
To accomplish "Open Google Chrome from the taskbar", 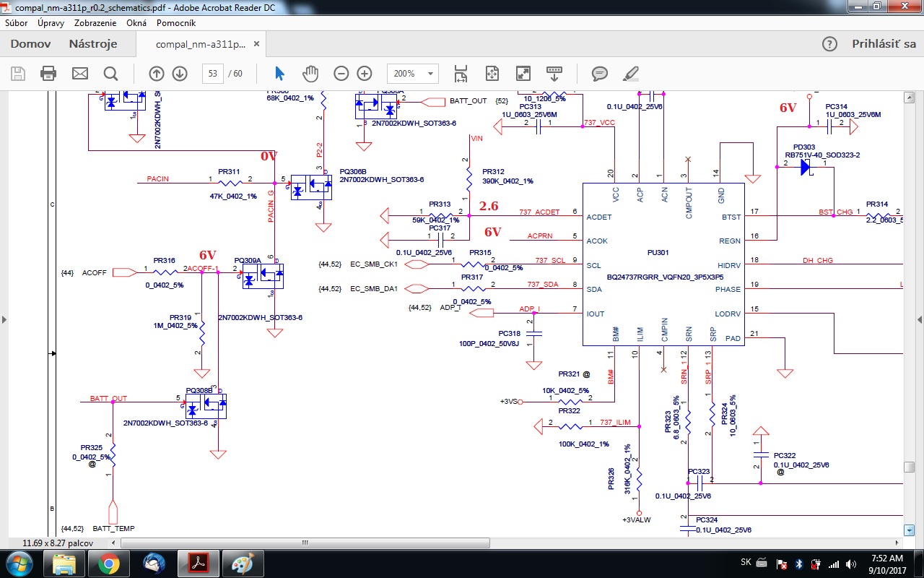I will [109, 564].
